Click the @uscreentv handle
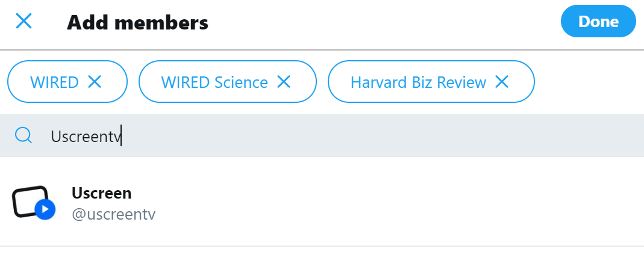The width and height of the screenshot is (644, 275). 114,214
